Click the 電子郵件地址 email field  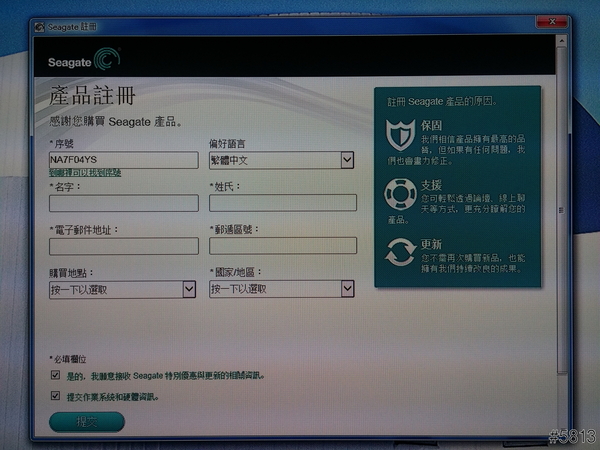coord(124,246)
